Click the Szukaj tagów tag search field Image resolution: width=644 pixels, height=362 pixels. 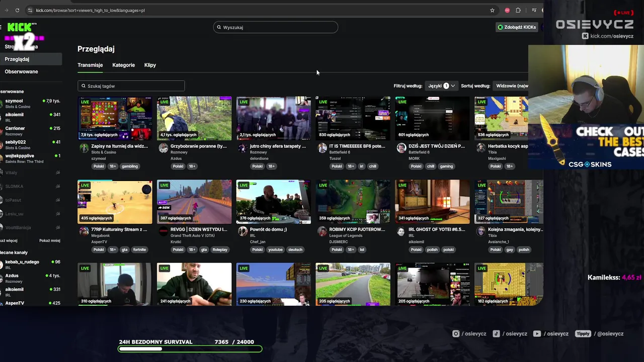(131, 86)
